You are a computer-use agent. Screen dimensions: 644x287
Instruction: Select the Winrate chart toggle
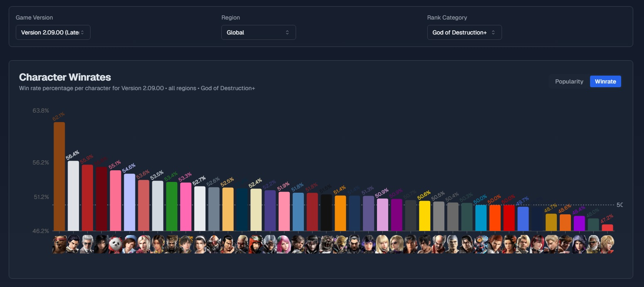point(605,81)
